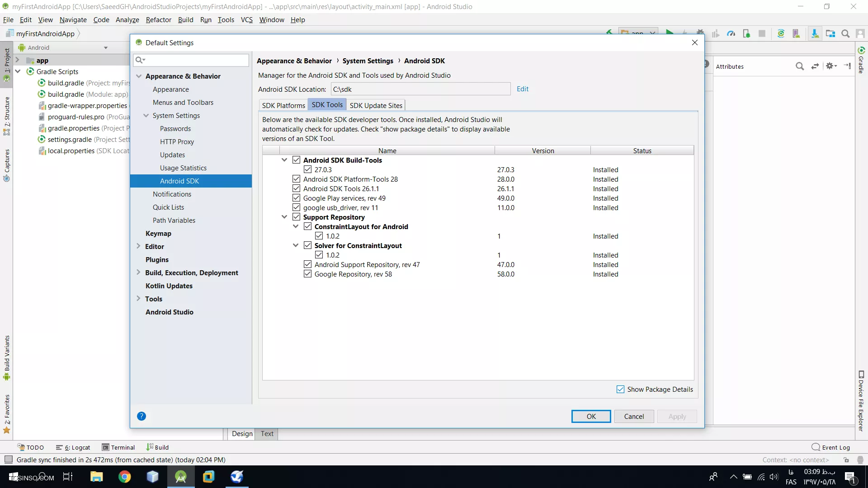Toggle Android SDK Build-Tools checkbox

[296, 160]
